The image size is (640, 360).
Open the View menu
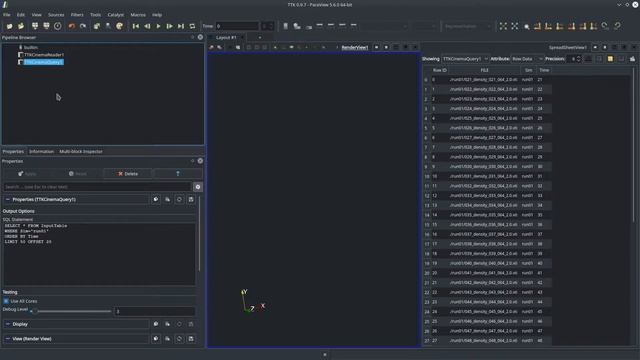[x=36, y=15]
